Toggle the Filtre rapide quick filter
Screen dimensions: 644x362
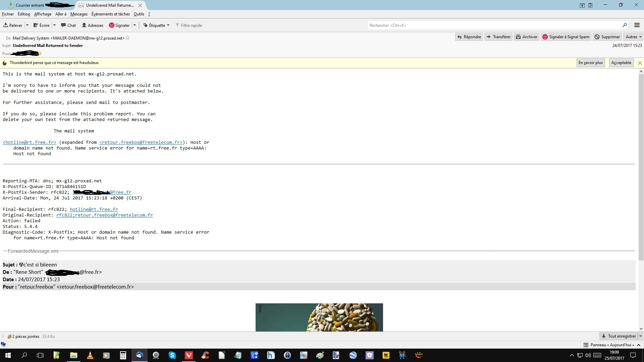coord(189,25)
